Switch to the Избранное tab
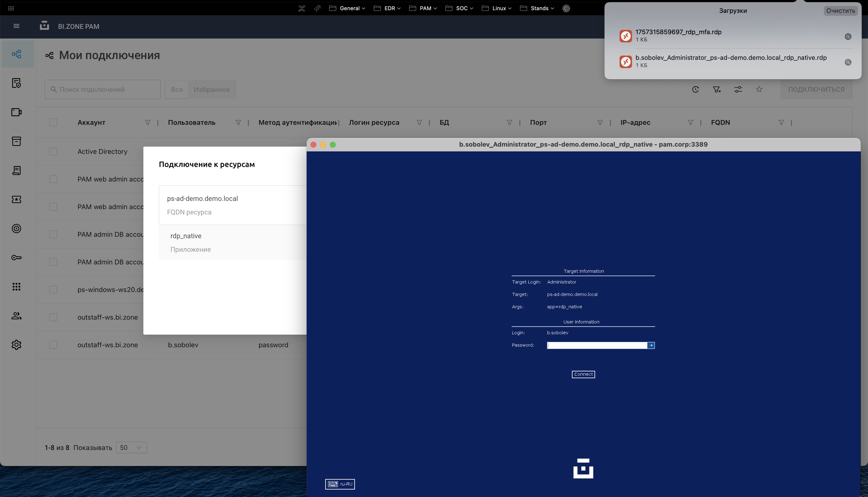 [x=211, y=89]
